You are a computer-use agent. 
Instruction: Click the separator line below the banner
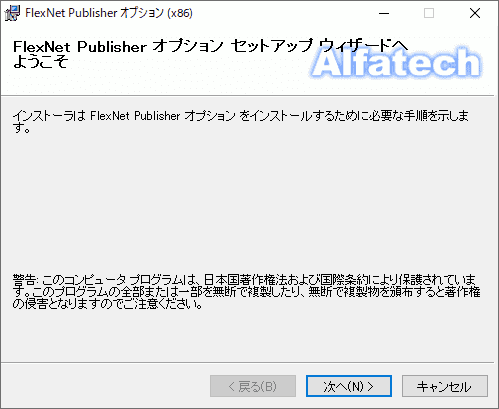[247, 96]
